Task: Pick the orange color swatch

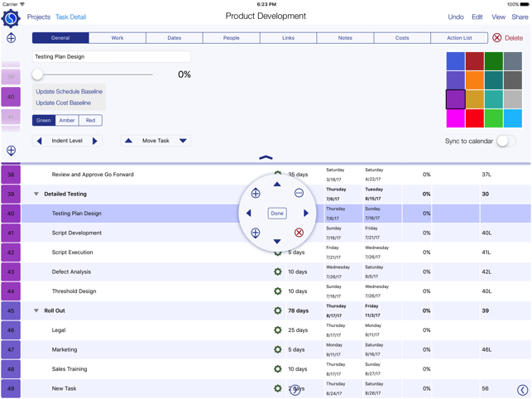Action: pyautogui.click(x=474, y=80)
